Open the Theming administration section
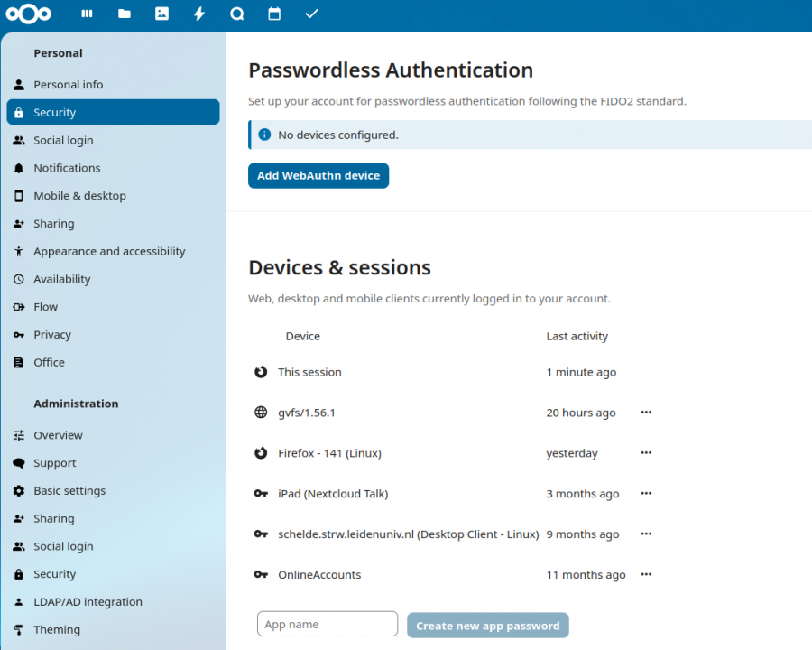 pos(57,629)
